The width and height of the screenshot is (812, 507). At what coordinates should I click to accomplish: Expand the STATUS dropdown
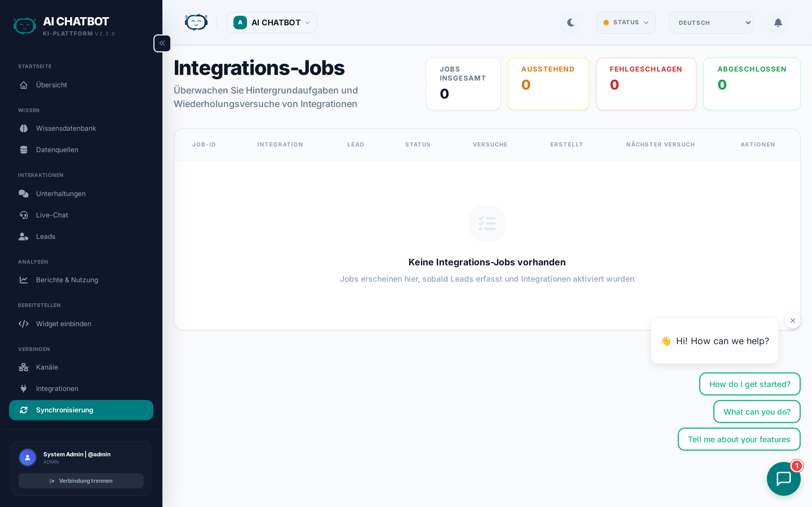pyautogui.click(x=625, y=23)
